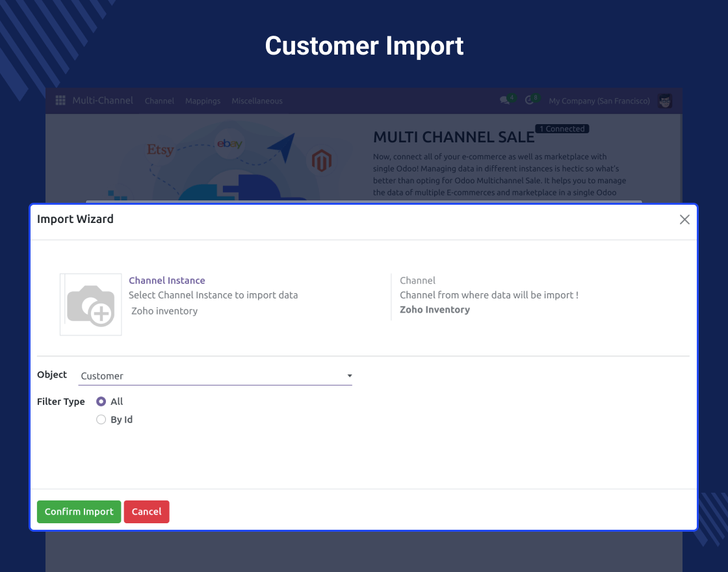
Task: Click the camera image placeholder
Action: [x=90, y=305]
